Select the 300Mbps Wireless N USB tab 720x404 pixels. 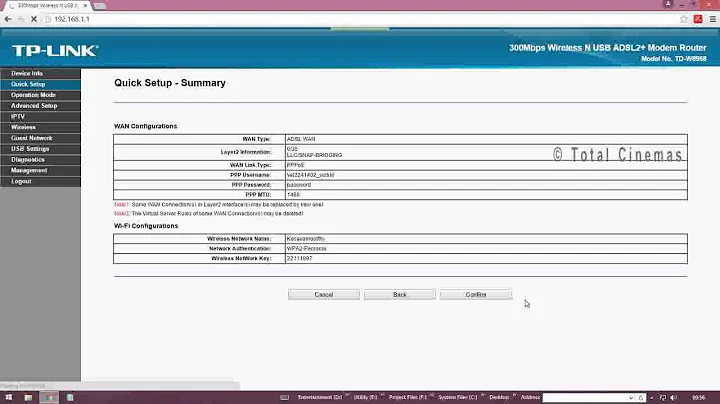pos(47,6)
